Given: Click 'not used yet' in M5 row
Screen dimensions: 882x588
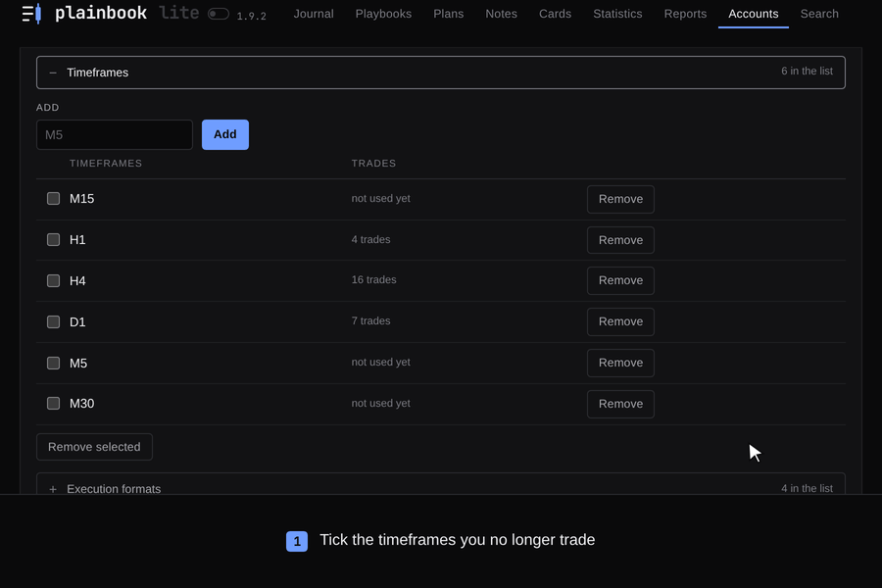Looking at the screenshot, I should tap(381, 362).
